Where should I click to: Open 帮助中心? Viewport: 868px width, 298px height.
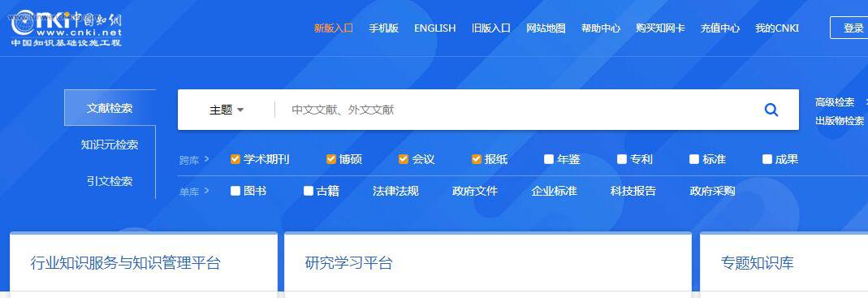(x=601, y=28)
